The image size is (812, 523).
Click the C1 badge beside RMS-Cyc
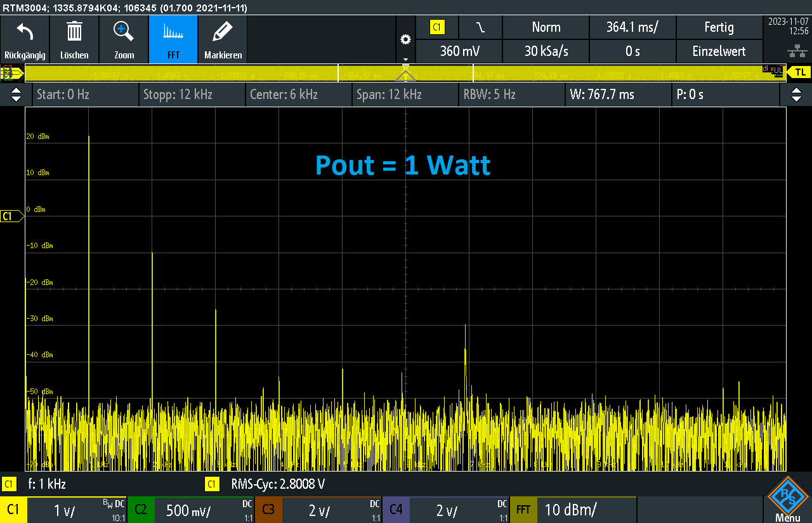click(x=213, y=484)
